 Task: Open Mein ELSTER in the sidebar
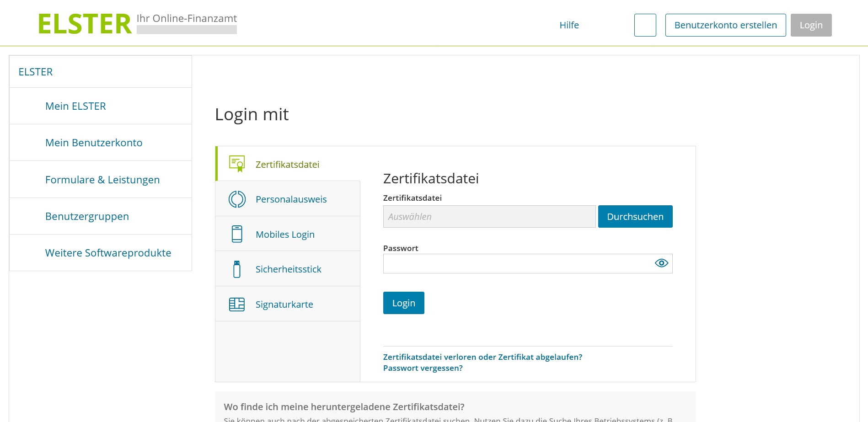[x=101, y=106]
